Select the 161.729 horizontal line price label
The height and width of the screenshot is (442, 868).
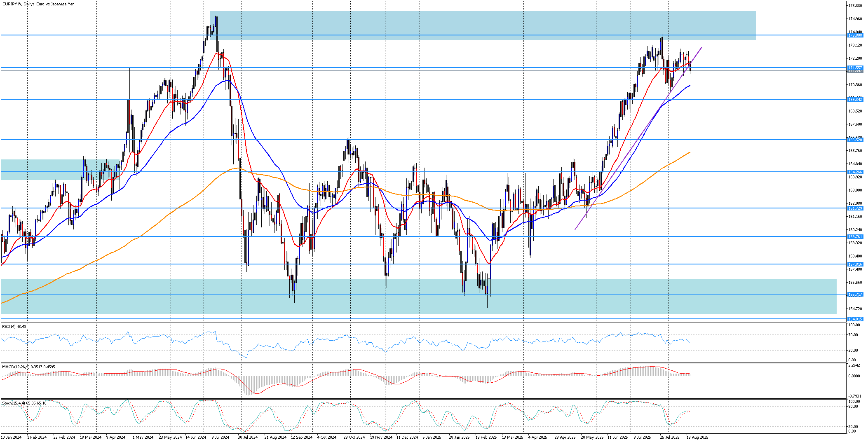[855, 208]
